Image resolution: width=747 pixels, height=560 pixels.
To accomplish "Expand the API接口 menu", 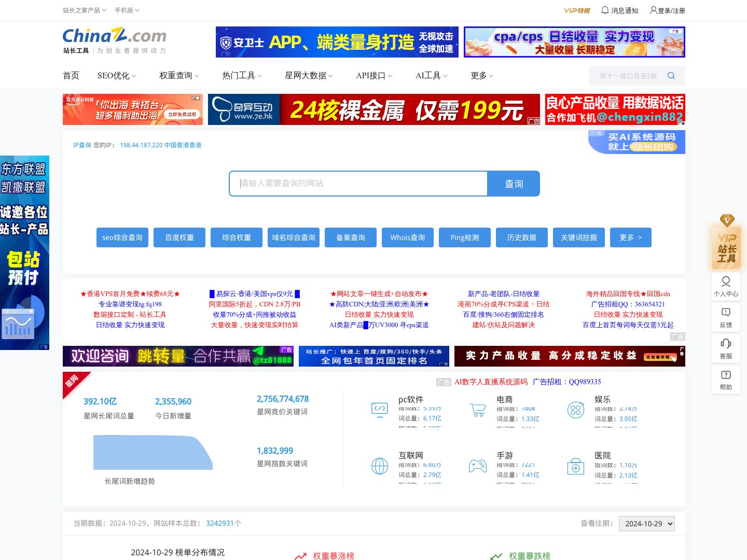I will (x=374, y=76).
